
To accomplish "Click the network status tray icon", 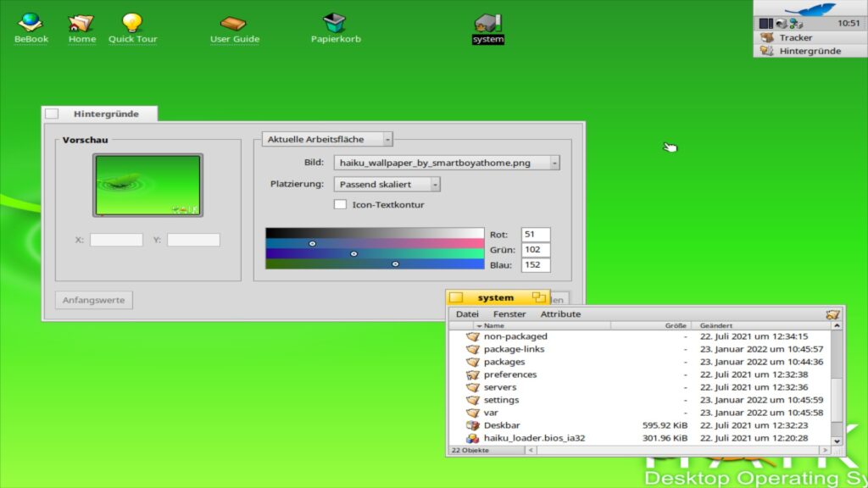I will pos(797,23).
